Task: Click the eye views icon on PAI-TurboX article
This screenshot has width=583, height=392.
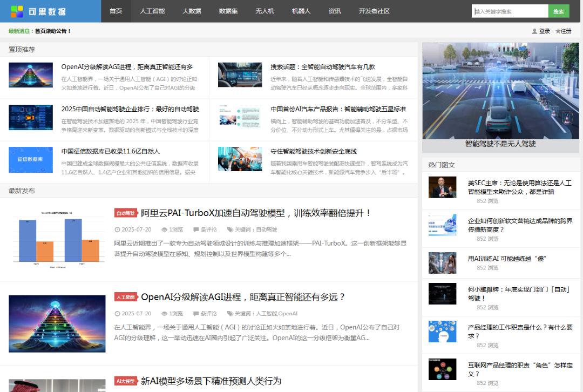Action: [164, 230]
